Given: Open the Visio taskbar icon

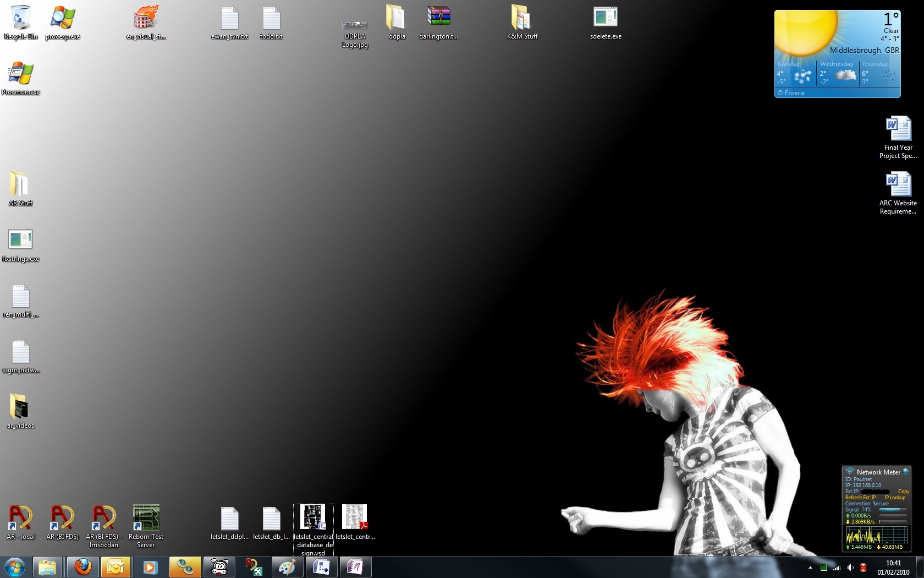Looking at the screenshot, I should [x=321, y=566].
